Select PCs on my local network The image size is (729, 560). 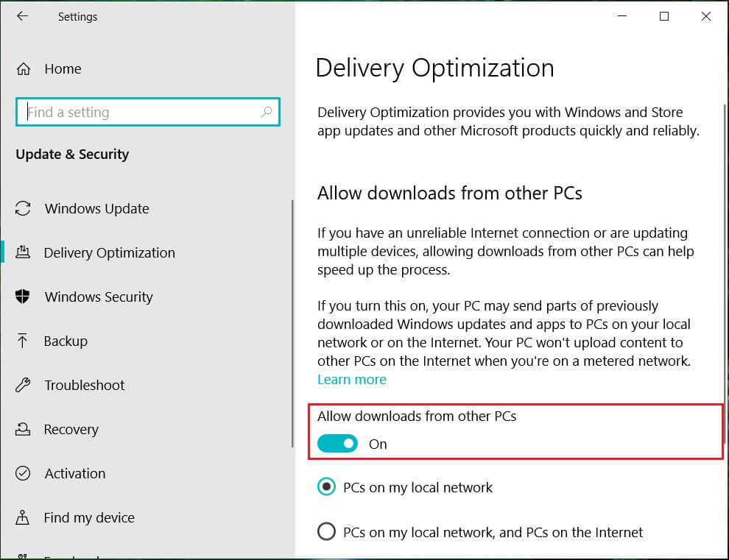[x=325, y=487]
